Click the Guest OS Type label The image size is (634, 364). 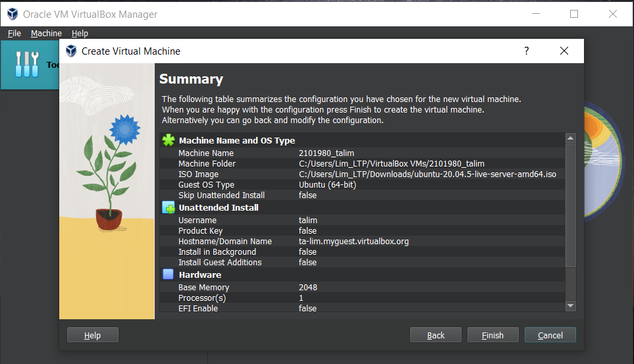(206, 184)
